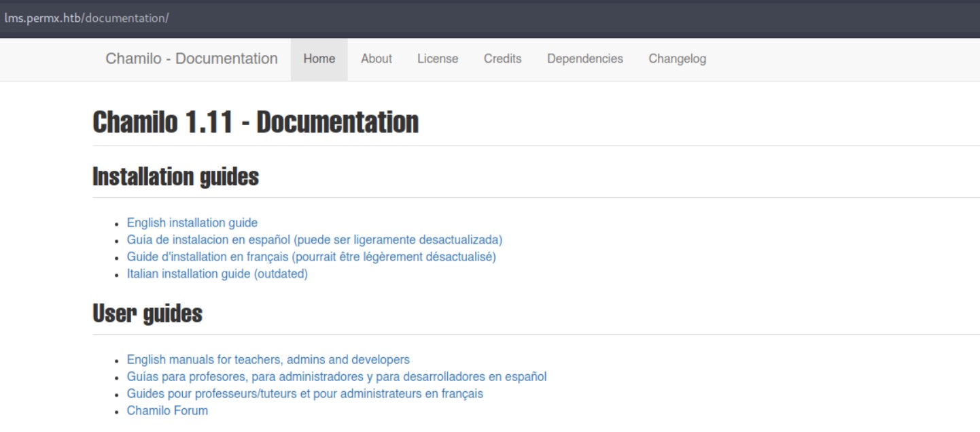Click the Chamilo 1.11 - Documentation heading
This screenshot has height=432, width=980.
coord(256,122)
